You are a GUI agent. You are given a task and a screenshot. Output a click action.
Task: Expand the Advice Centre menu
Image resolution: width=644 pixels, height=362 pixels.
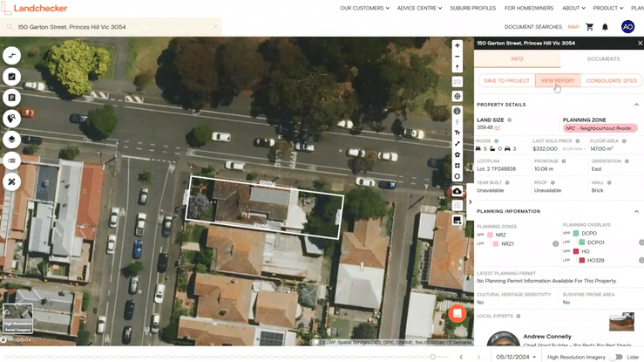(419, 8)
